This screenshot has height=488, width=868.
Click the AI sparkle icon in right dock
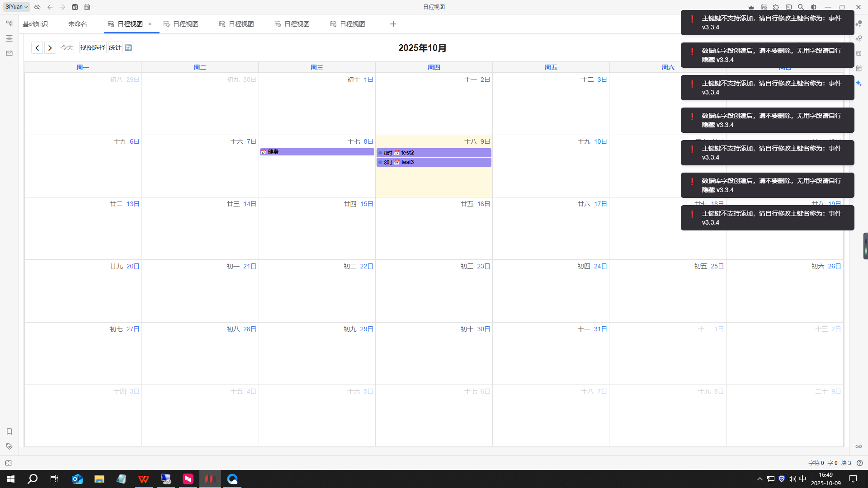point(859,83)
